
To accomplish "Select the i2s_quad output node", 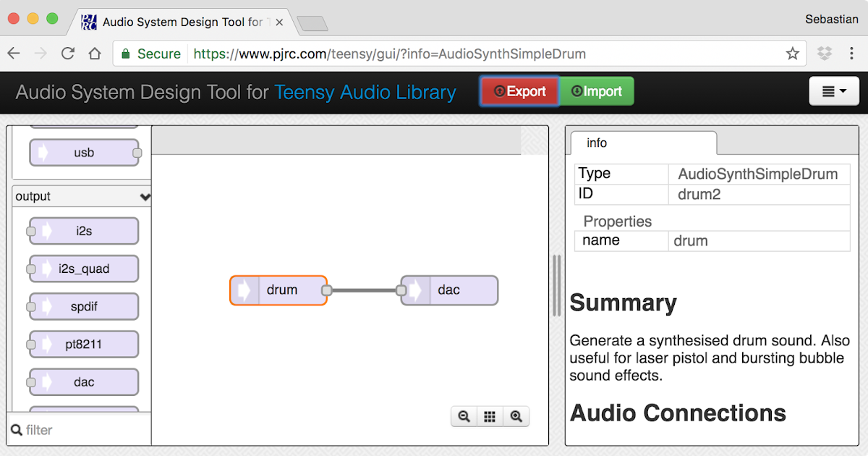I will pos(83,269).
